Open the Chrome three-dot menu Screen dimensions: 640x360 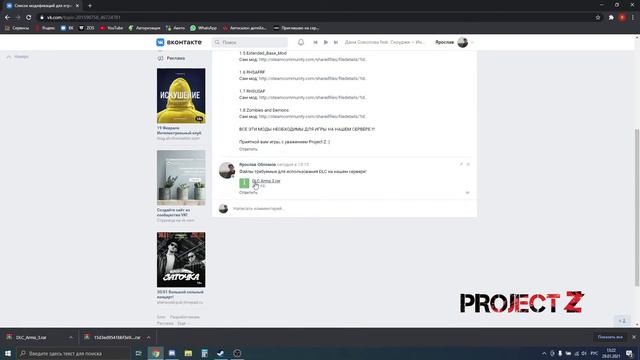(x=633, y=18)
